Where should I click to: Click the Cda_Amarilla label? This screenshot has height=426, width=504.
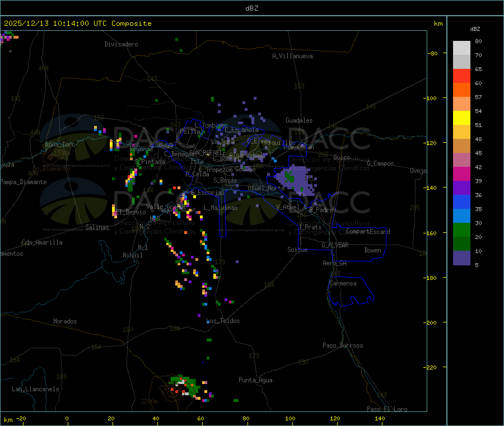42,242
